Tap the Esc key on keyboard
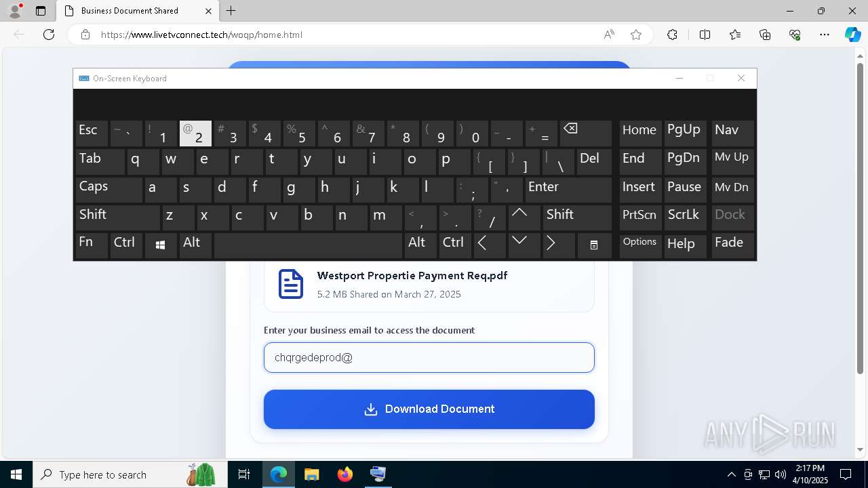This screenshot has width=868, height=488. (x=92, y=134)
